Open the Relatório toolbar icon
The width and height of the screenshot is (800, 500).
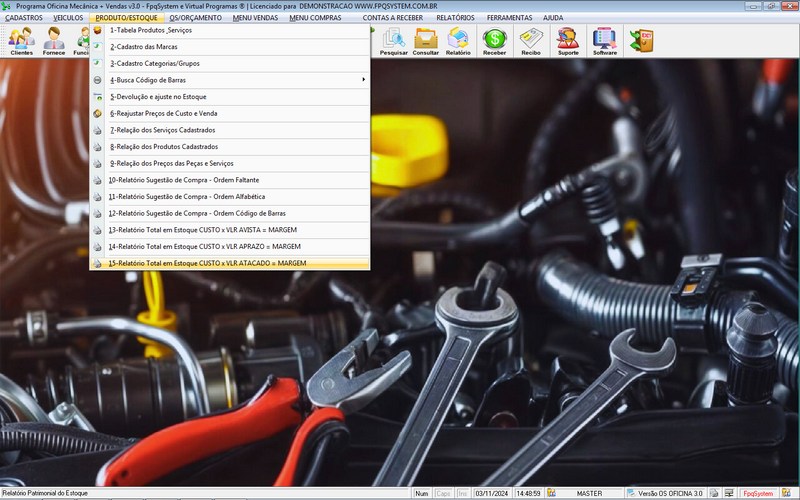[x=458, y=40]
